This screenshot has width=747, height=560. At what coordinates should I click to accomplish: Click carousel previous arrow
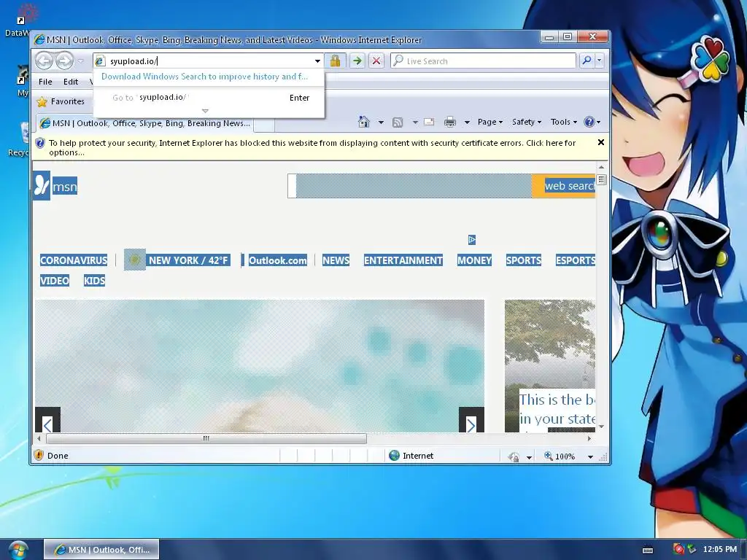[47, 421]
